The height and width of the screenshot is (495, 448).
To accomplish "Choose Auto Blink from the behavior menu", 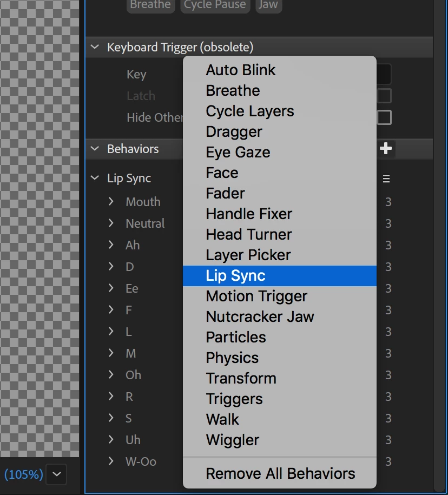I will tap(279, 70).
